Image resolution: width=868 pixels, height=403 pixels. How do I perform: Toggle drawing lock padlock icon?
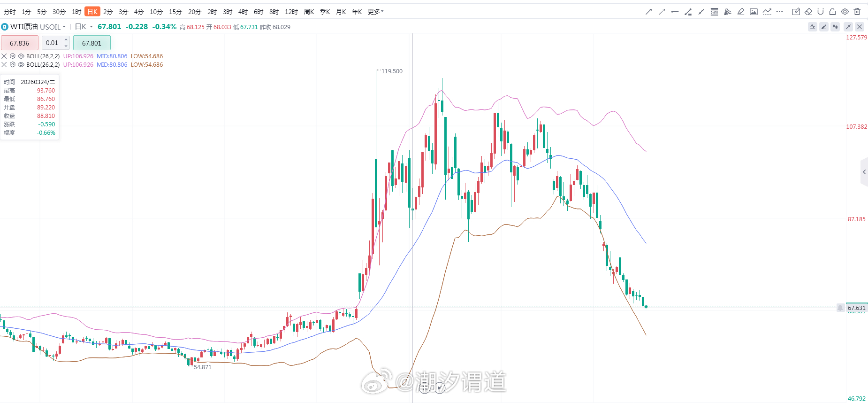[832, 12]
